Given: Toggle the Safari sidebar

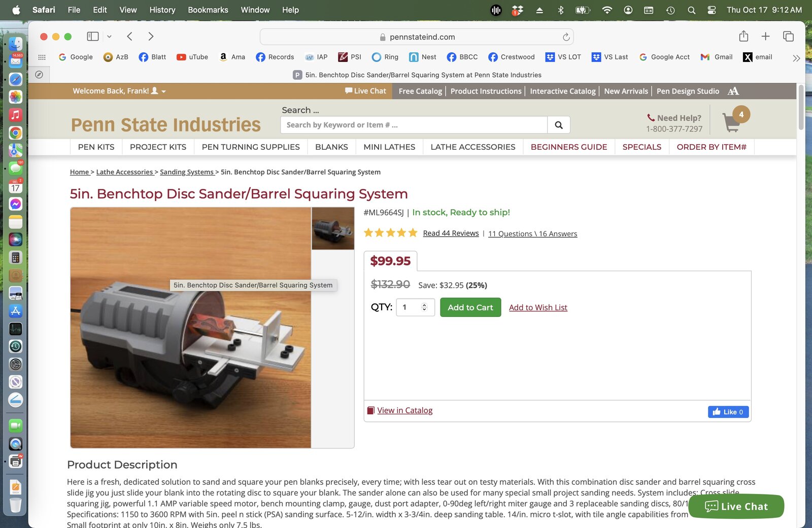Looking at the screenshot, I should (x=92, y=36).
